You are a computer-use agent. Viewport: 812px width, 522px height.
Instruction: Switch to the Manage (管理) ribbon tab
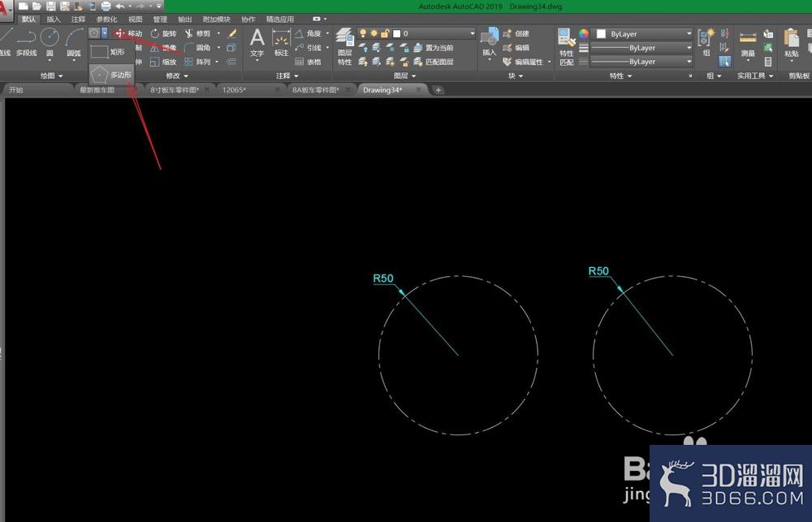(160, 19)
